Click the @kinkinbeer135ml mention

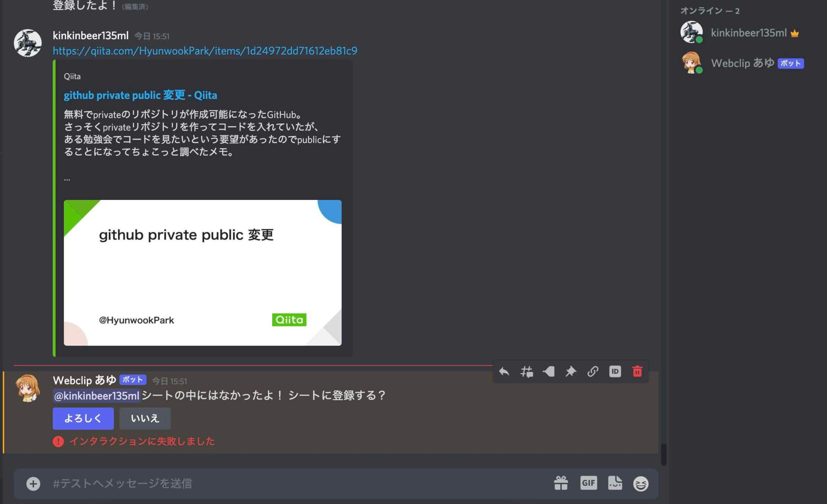point(96,397)
